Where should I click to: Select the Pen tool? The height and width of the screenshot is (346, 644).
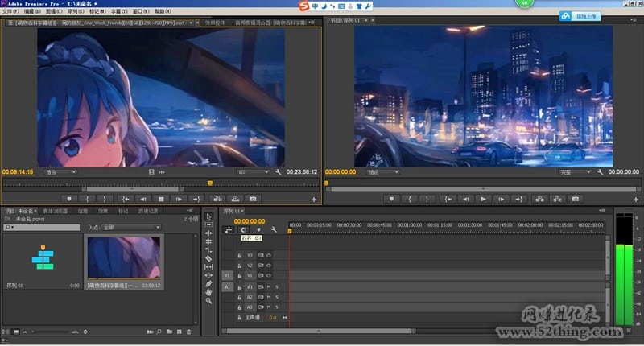pos(208,283)
